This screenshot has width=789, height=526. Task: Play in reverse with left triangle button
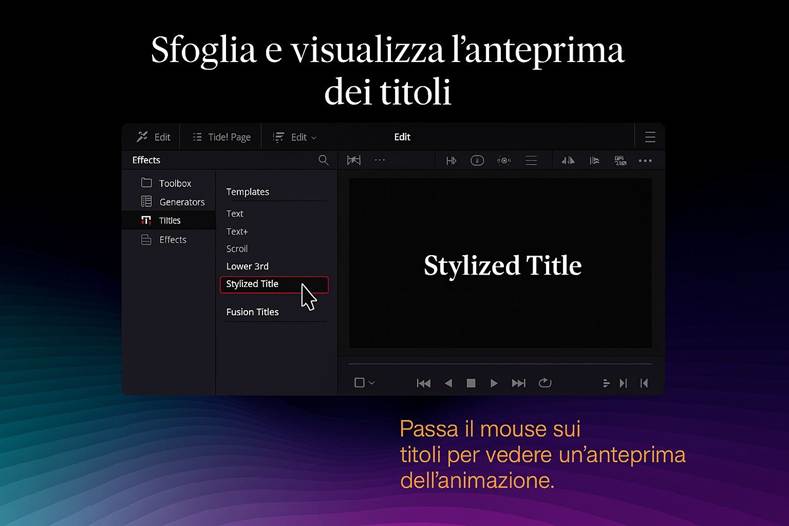coord(448,384)
